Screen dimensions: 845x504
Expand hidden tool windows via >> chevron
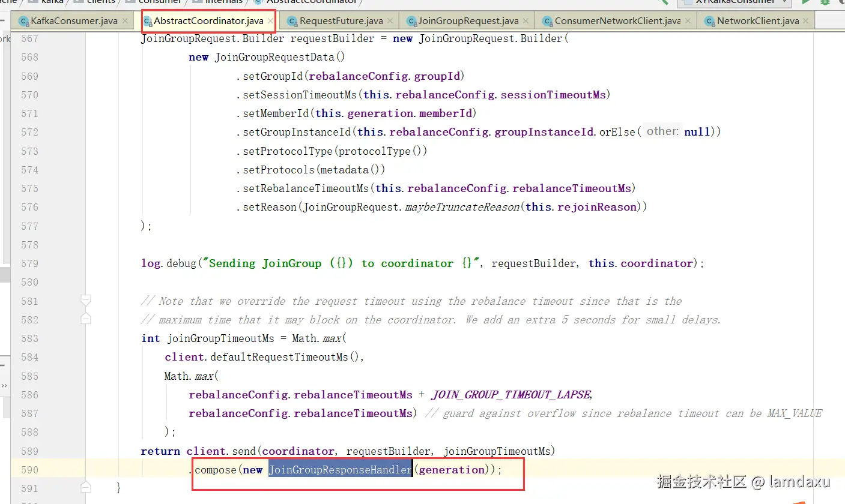click(4, 385)
